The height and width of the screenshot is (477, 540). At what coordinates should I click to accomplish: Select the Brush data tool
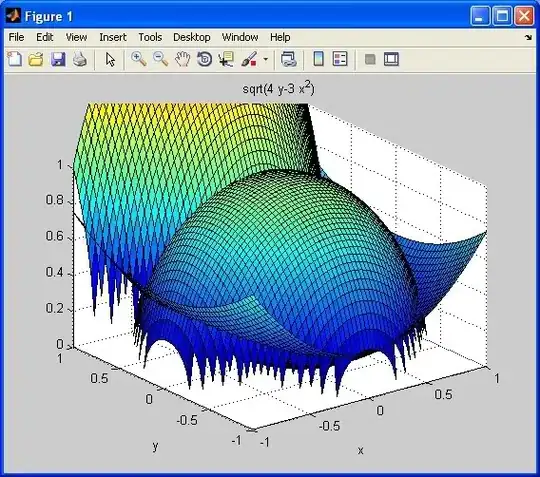pyautogui.click(x=249, y=59)
